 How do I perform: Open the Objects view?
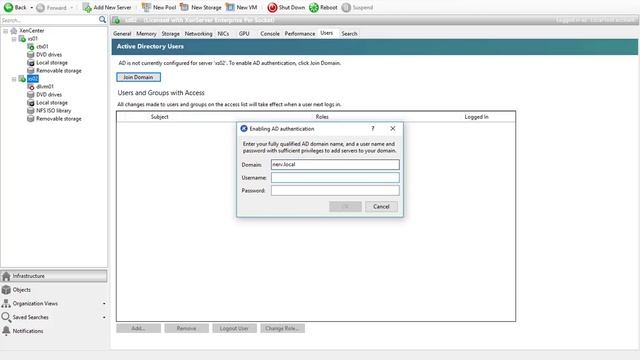tap(54, 290)
